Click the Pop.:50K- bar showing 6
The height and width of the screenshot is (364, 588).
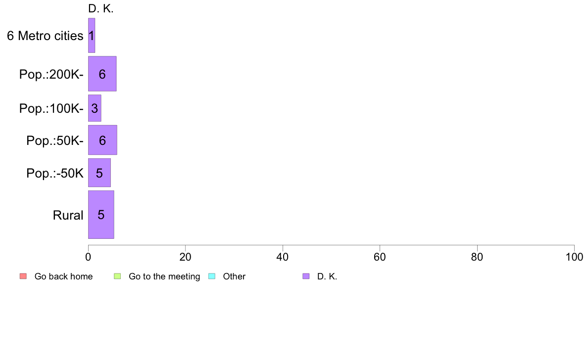coord(102,140)
